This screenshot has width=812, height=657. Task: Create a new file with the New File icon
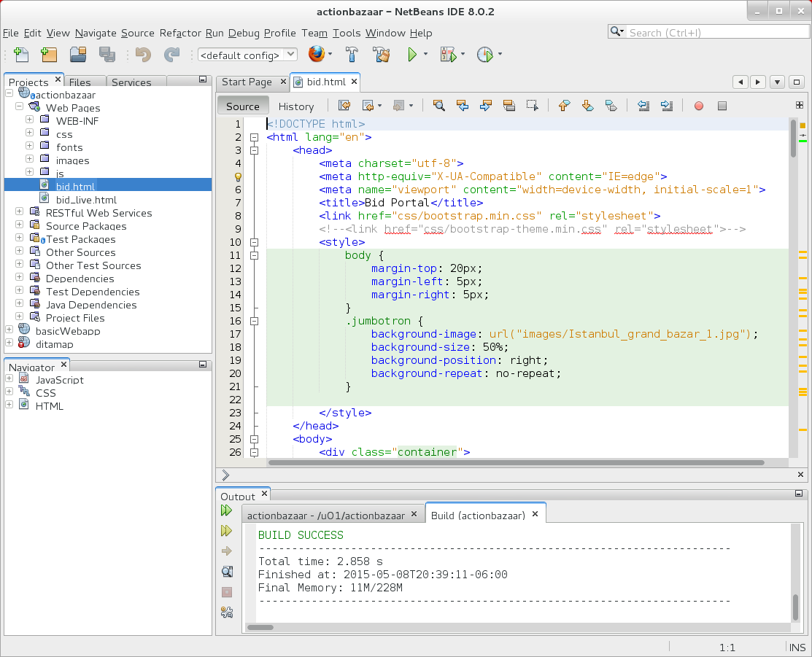tap(20, 55)
